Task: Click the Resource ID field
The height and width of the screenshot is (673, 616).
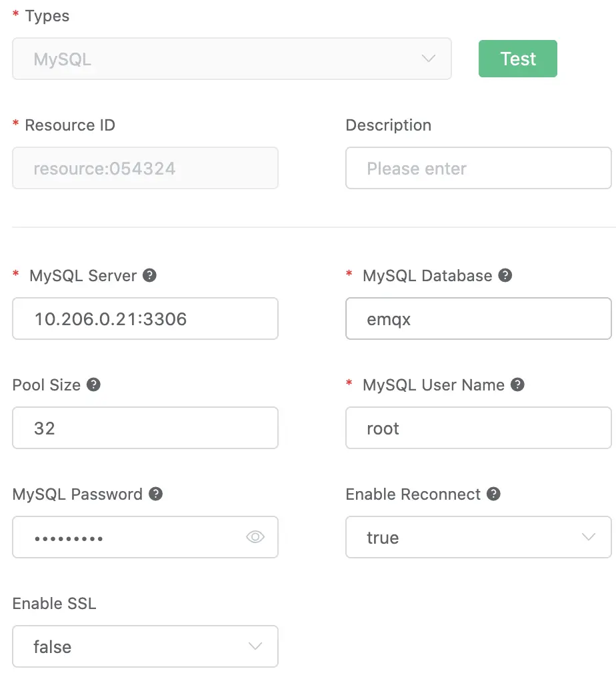Action: click(145, 168)
